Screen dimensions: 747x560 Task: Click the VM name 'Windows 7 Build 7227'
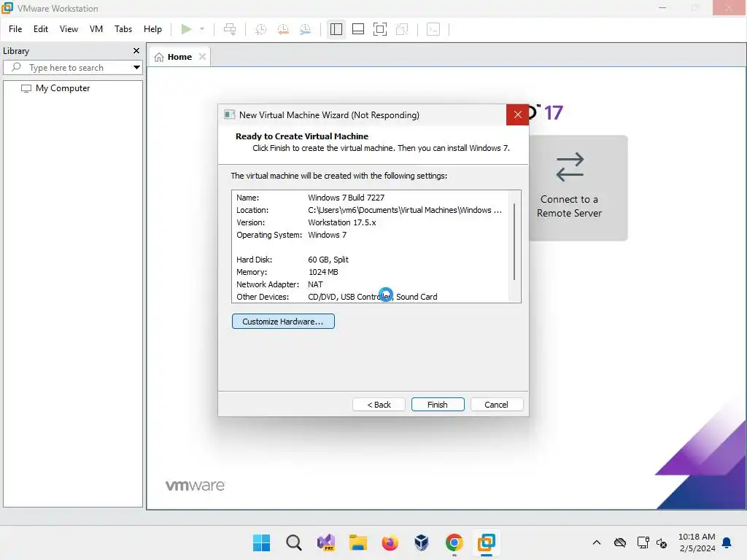click(x=346, y=198)
